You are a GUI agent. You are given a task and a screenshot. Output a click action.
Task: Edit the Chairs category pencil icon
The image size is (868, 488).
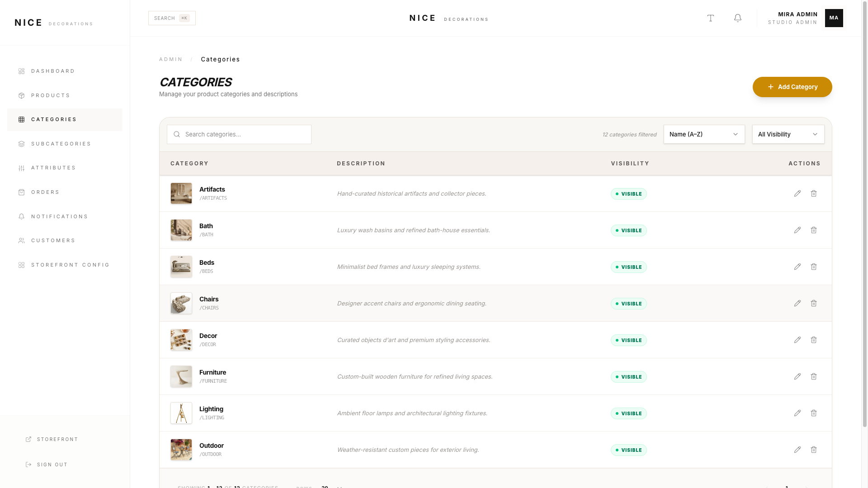click(x=797, y=303)
